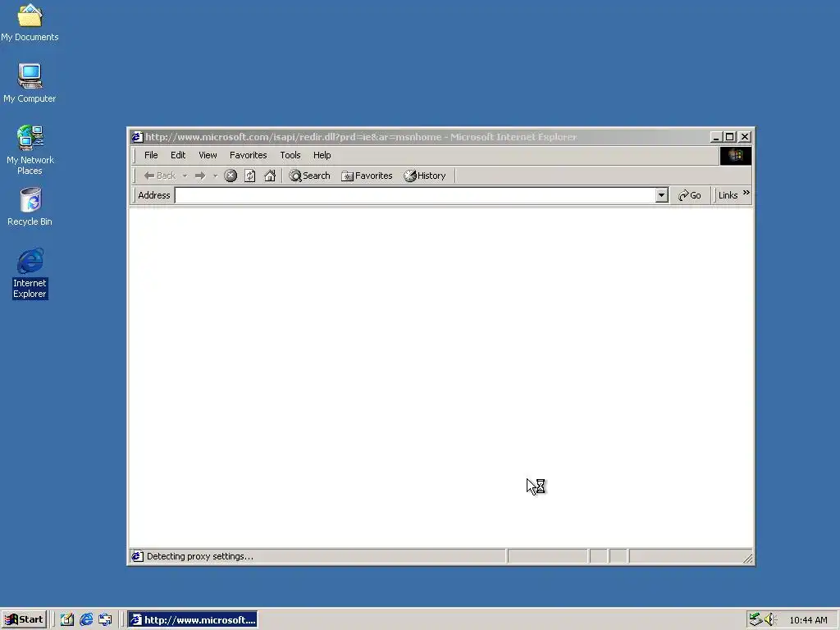Select the My Computer desktop icon
This screenshot has width=840, height=630.
(30, 84)
